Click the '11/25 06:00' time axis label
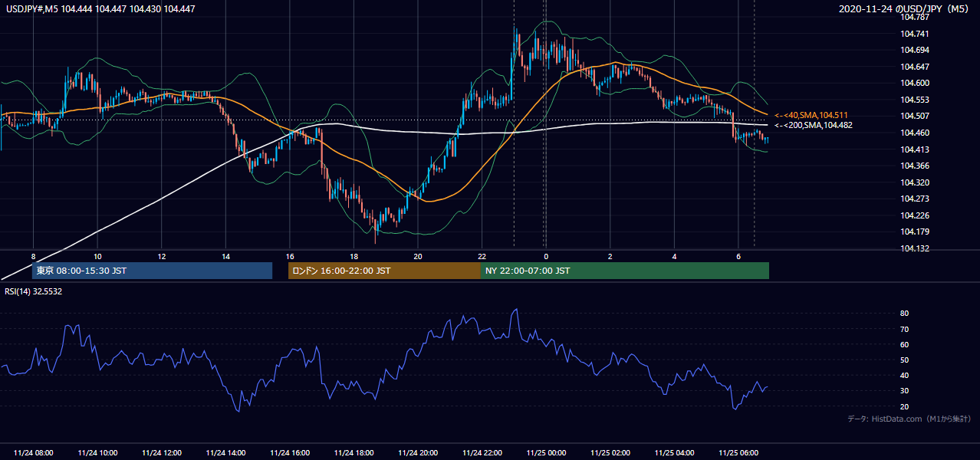Image resolution: width=980 pixels, height=460 pixels. point(738,453)
